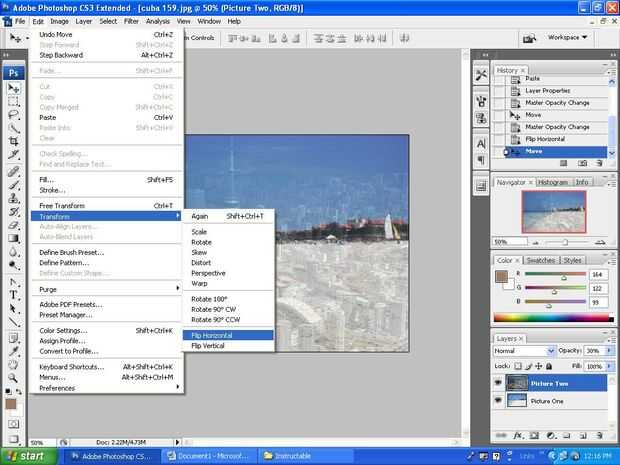Choose Free Transform in Edit menu

[x=106, y=206]
